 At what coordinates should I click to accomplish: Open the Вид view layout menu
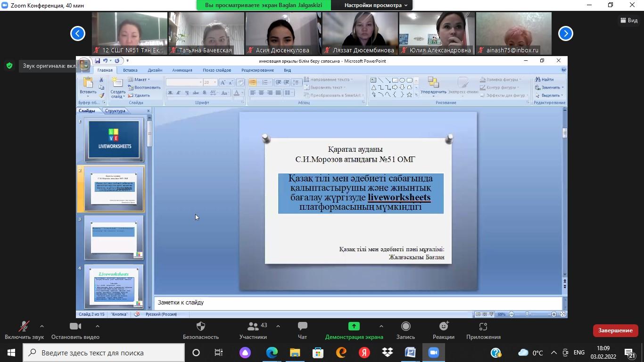(629, 20)
